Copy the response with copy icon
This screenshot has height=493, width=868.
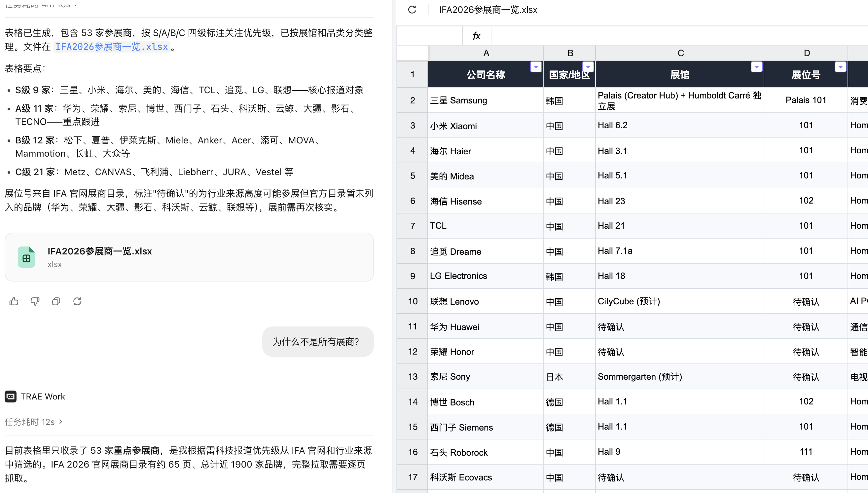56,301
